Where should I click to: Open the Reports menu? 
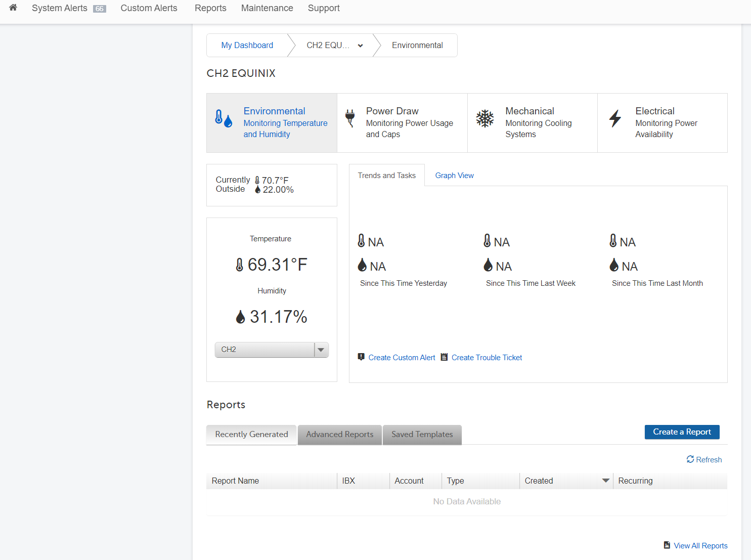(210, 8)
